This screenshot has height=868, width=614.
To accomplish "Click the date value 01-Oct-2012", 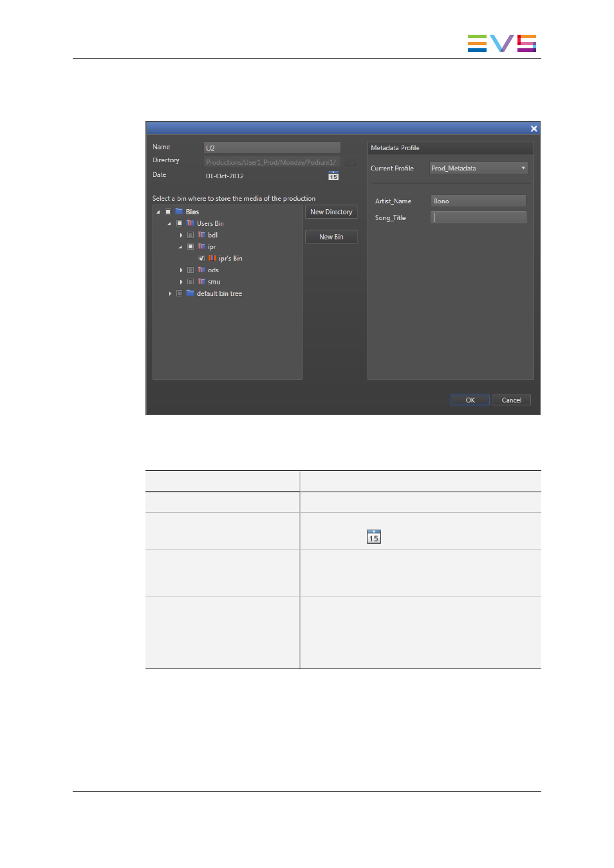I will [x=225, y=176].
